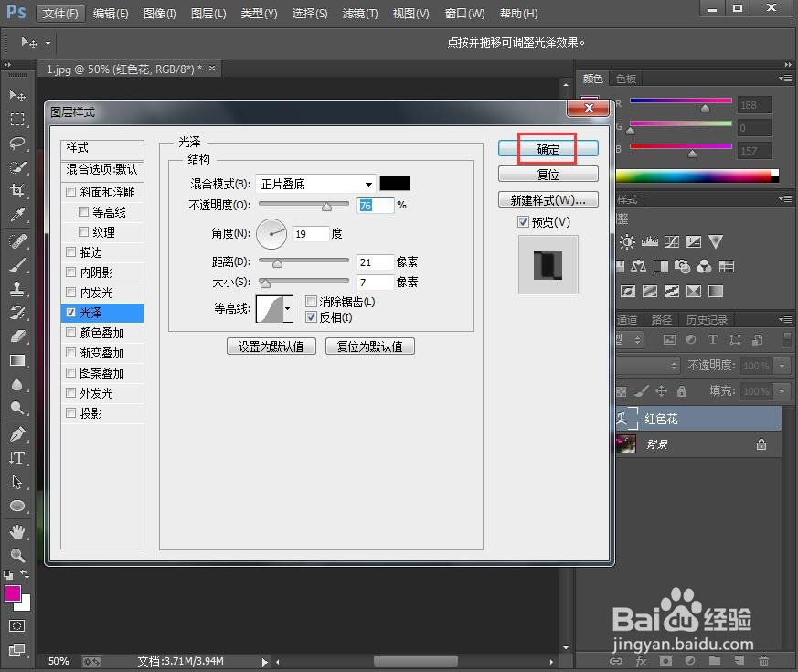Select the Move tool in the toolbox
This screenshot has height=672, width=798.
(17, 95)
